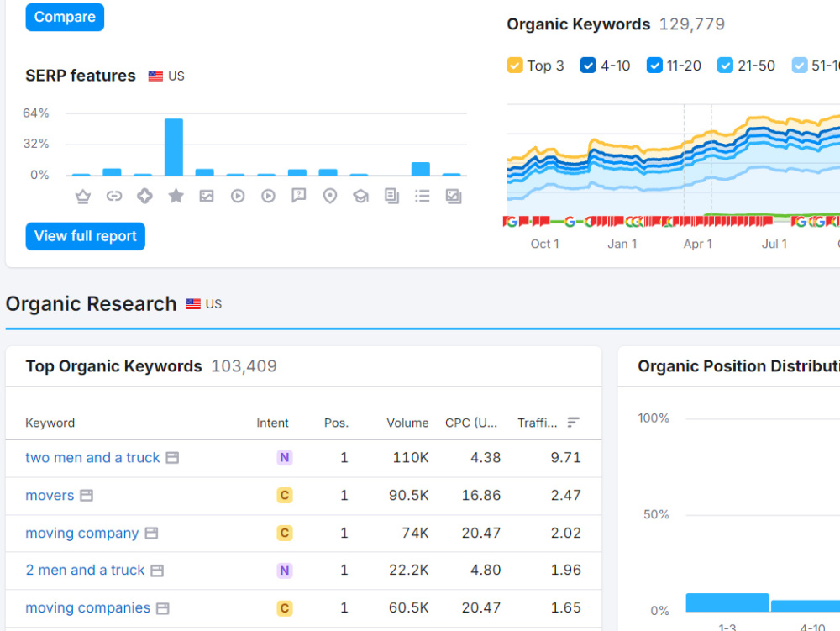This screenshot has width=840, height=631.
Task: Click the Organic Research heading
Action: click(x=91, y=304)
